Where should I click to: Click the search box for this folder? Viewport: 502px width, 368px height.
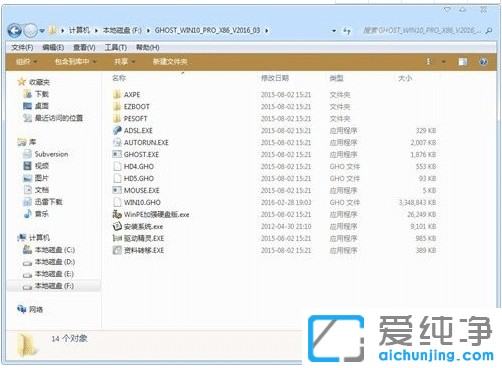pos(422,31)
